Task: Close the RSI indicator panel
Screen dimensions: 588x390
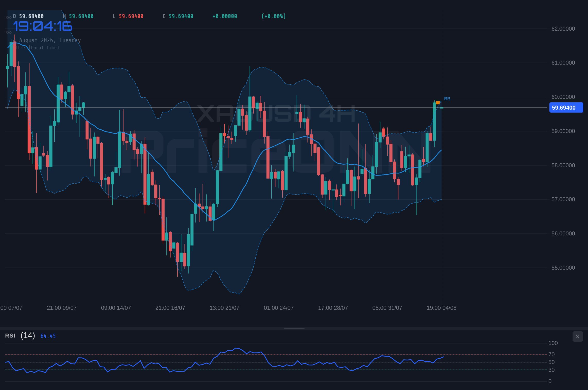Action: (x=577, y=336)
